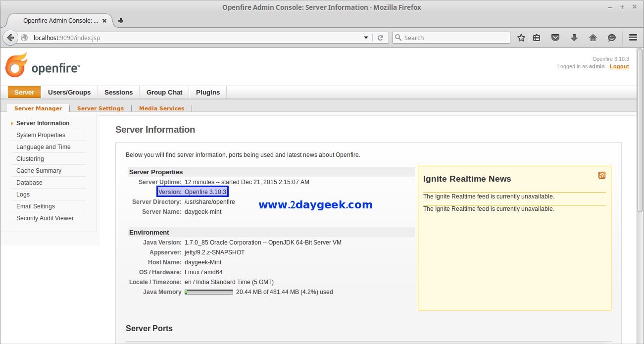Click the Firefox home icon

[593, 38]
